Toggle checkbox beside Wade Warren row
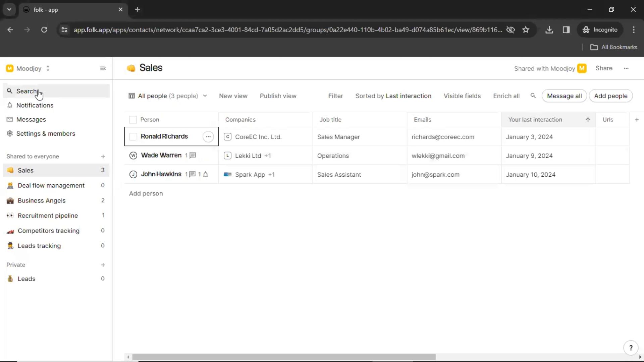The height and width of the screenshot is (362, 644). [133, 155]
